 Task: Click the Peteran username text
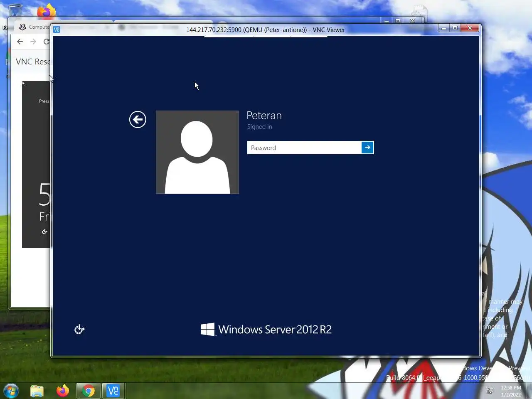[264, 116]
